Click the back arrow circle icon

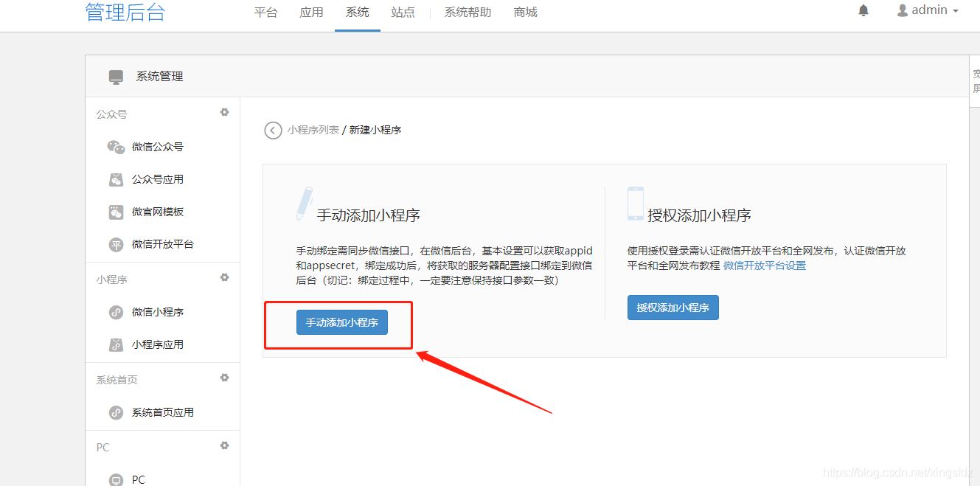(273, 131)
